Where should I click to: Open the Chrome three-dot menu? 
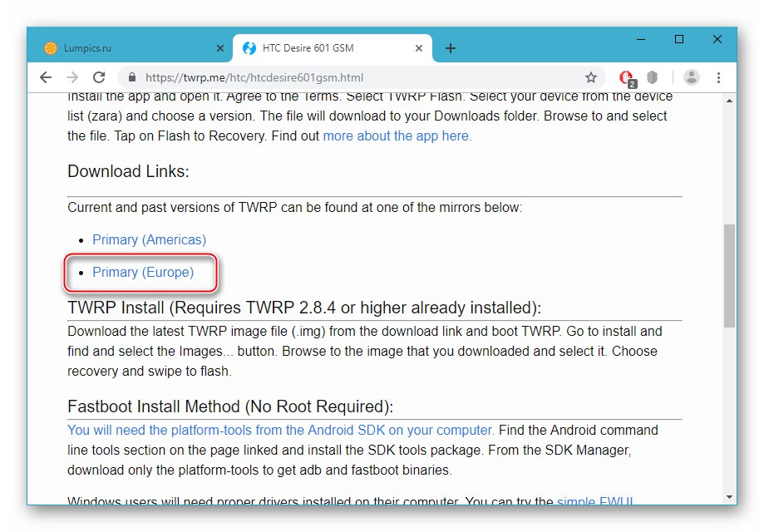pos(718,77)
